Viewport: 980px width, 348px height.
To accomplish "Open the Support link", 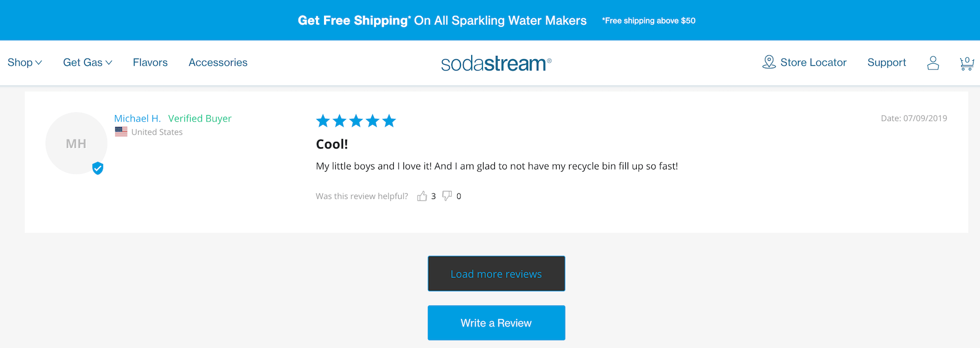I will [887, 62].
